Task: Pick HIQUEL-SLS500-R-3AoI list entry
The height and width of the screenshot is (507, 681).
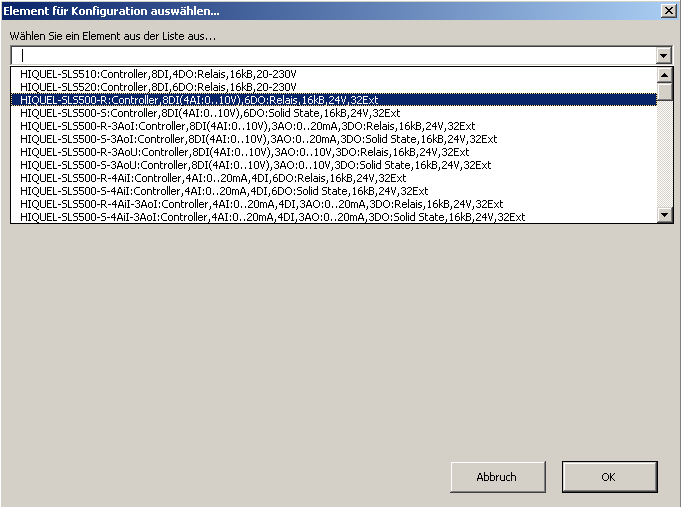Action: point(334,126)
